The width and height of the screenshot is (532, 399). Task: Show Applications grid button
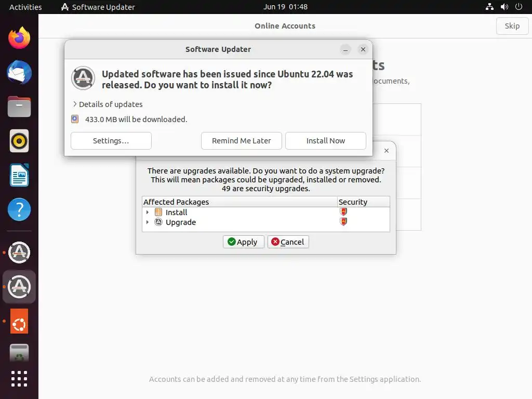(19, 379)
